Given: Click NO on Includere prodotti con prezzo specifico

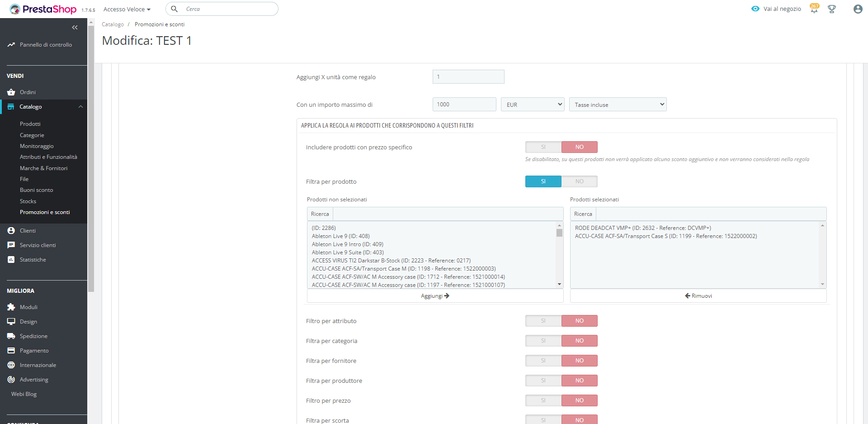Looking at the screenshot, I should coord(580,147).
